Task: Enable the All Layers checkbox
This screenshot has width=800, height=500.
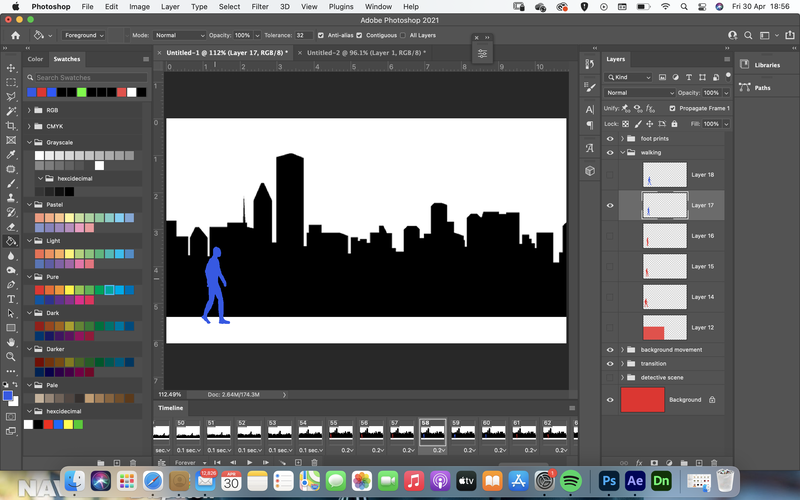Action: point(403,35)
